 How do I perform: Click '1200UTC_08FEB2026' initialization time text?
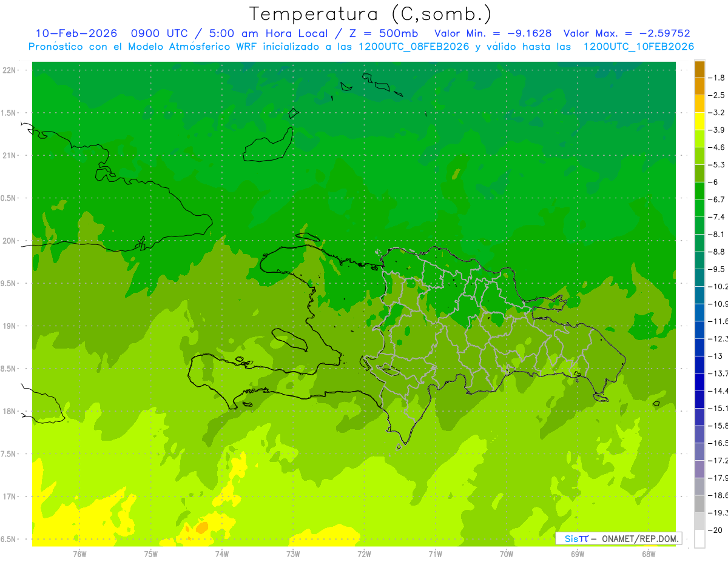pyautogui.click(x=414, y=47)
